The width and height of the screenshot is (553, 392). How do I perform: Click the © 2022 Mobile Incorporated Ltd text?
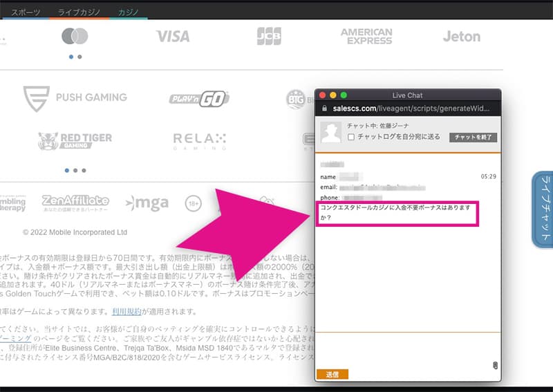click(x=75, y=232)
